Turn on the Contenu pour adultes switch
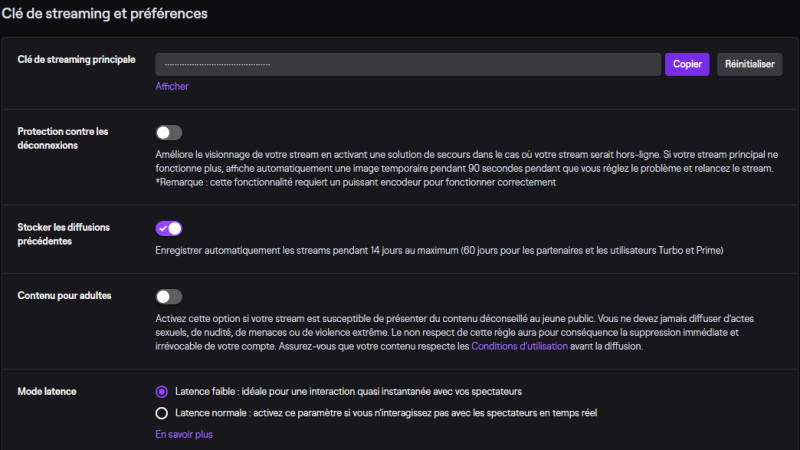The image size is (800, 450). pos(169,296)
